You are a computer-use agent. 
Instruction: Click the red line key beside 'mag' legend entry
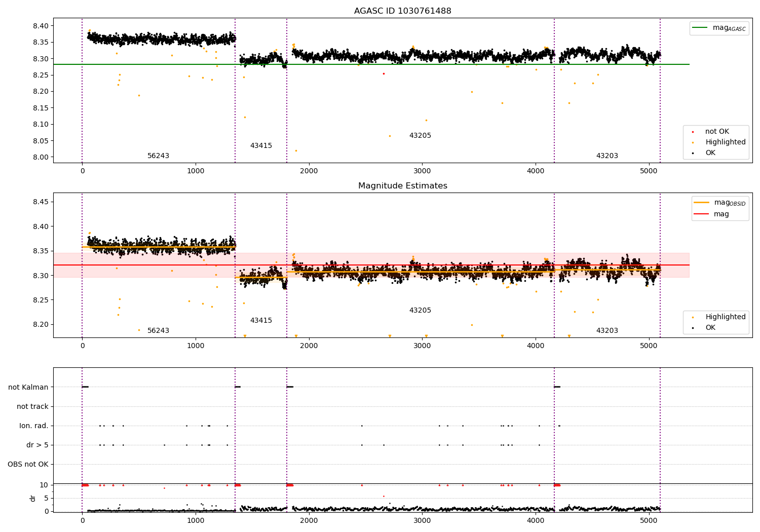701,214
